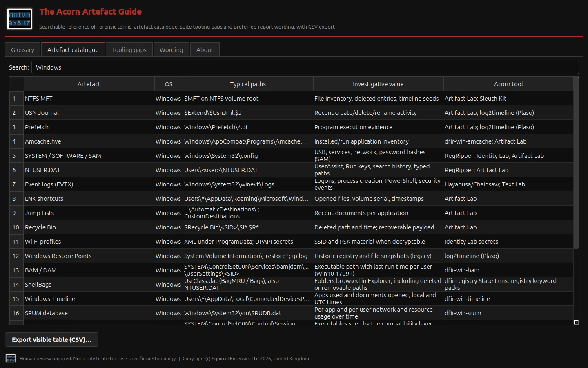Click the Windows\Prefetch\*.pf path cell
The image size is (588, 368).
248,127
